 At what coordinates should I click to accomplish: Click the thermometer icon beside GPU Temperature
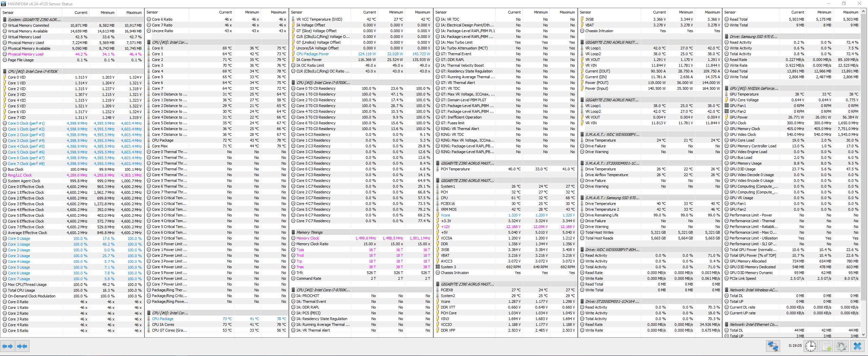tap(727, 94)
